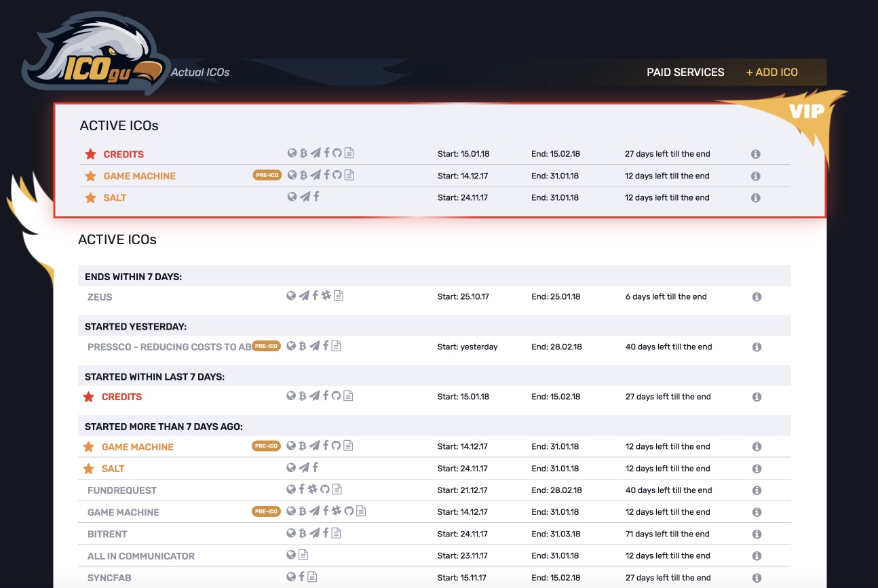Screen dimensions: 878x588
Task: Open the Slack icon for ZEUS
Action: point(326,296)
